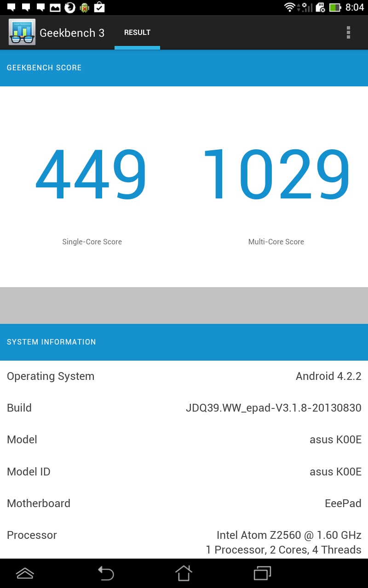Select the RESULT tab
The width and height of the screenshot is (368, 588).
point(137,33)
